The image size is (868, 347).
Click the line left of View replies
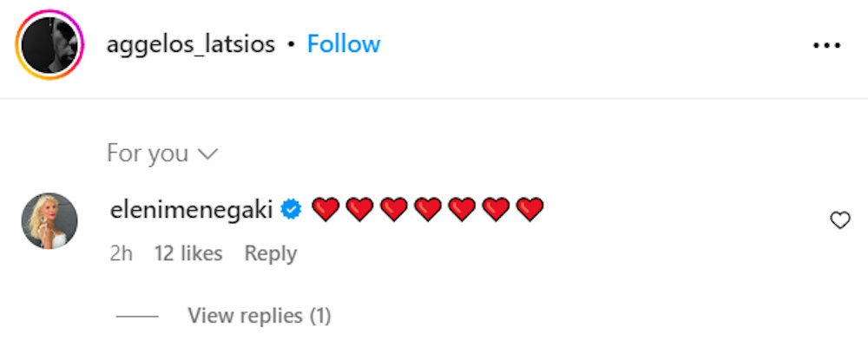(x=137, y=317)
